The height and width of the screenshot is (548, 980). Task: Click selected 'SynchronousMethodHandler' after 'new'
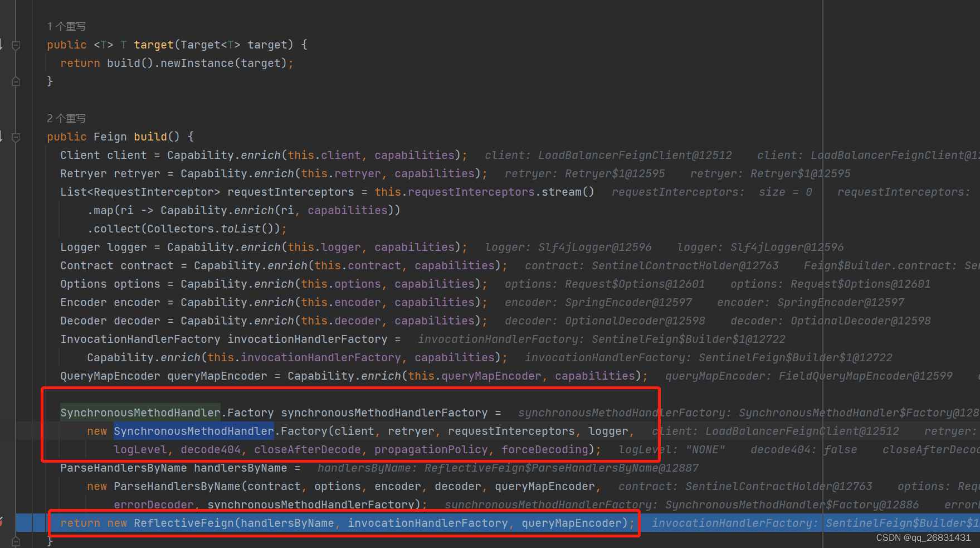point(194,431)
